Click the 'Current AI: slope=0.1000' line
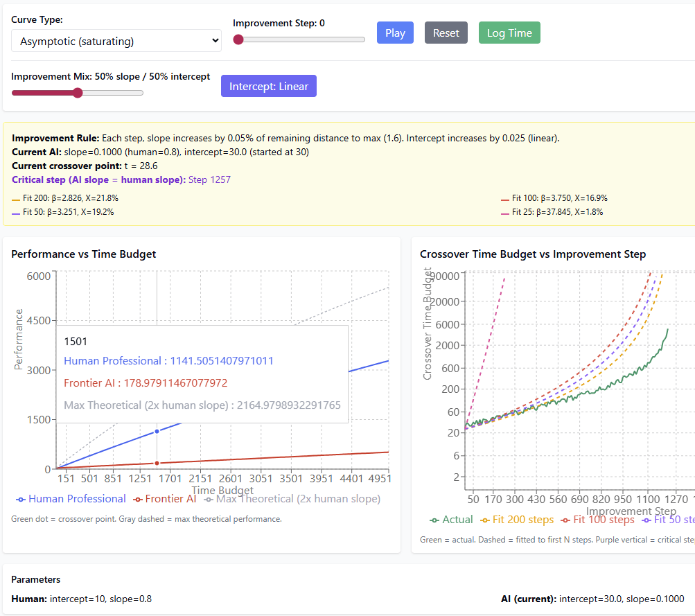Viewport: 695px width, 616px height. 161,152
